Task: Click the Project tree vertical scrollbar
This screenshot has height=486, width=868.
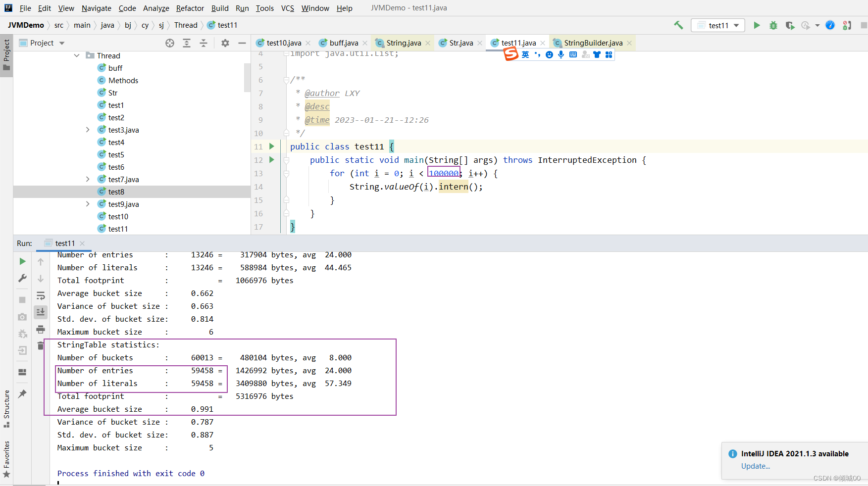Action: coord(247,77)
